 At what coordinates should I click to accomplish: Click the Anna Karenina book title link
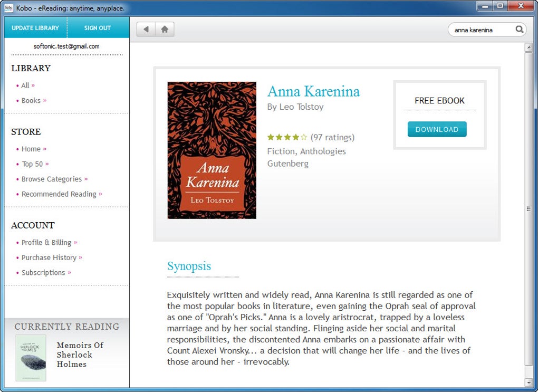click(314, 91)
